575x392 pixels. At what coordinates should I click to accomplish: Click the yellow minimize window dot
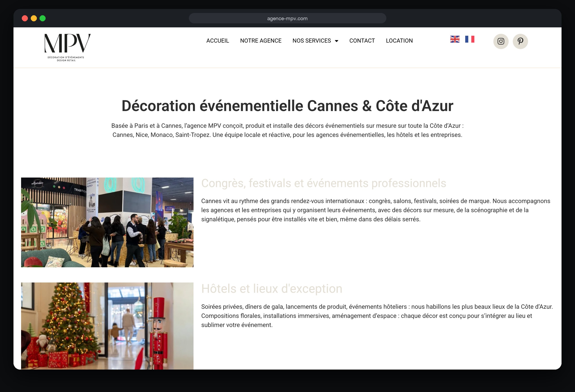[34, 18]
